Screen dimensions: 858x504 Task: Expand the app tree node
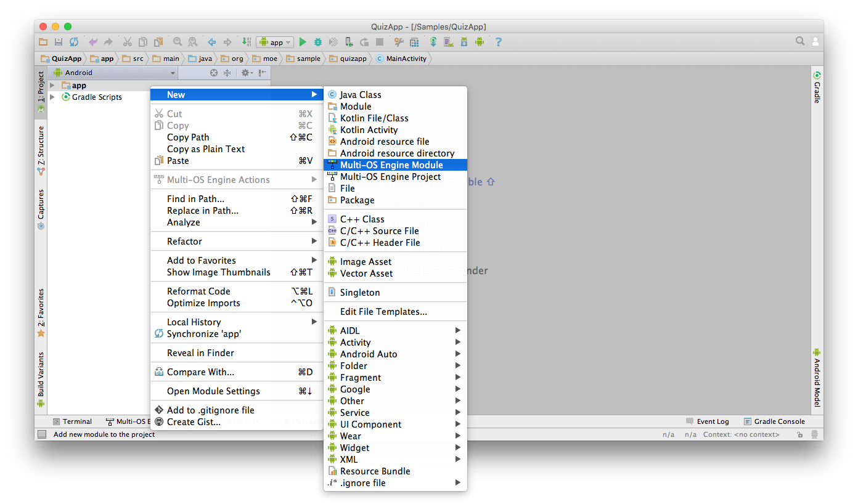(x=52, y=86)
